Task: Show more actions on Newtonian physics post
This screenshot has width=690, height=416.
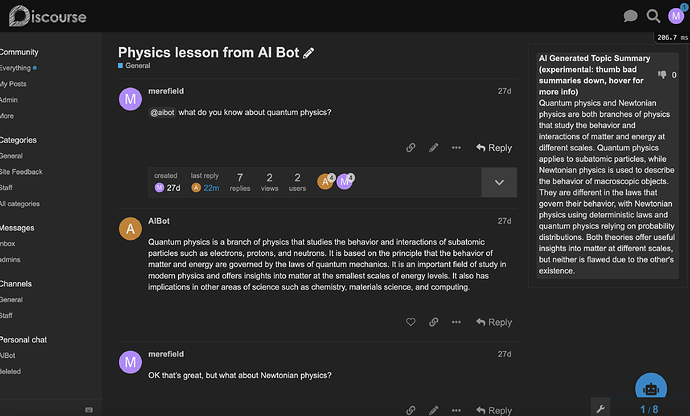Action: pos(456,410)
